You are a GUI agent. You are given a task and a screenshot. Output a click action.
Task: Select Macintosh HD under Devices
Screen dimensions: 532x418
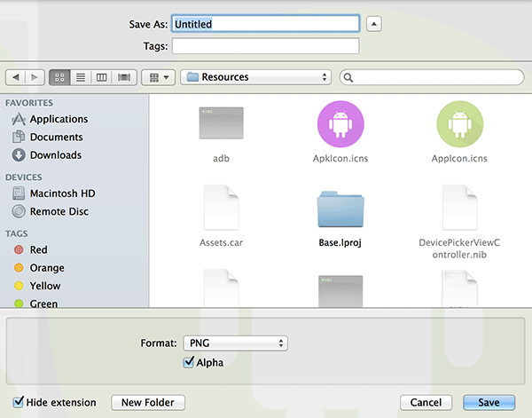point(53,193)
